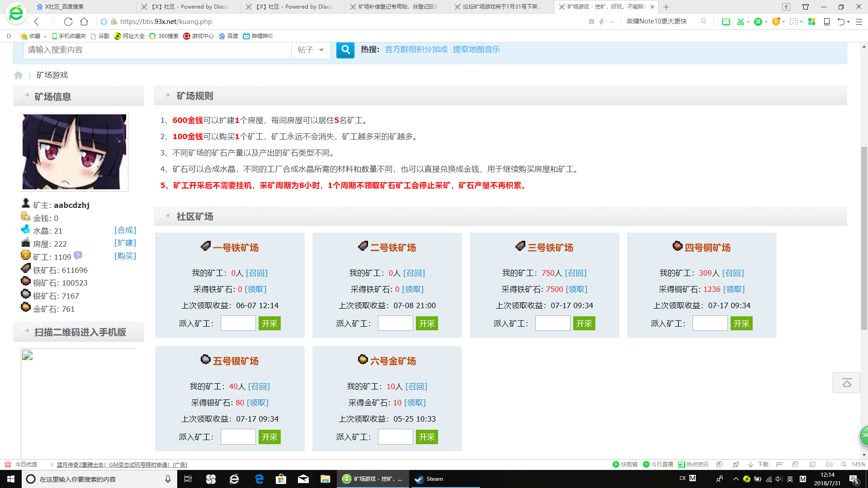Click the back-to-top arrow icon on the right
This screenshot has width=868, height=488.
coord(846,383)
